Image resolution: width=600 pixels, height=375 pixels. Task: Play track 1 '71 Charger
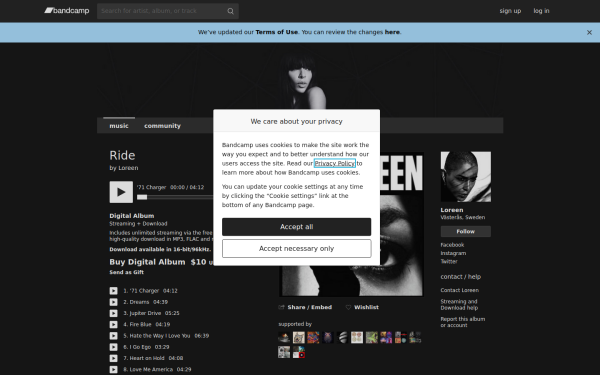(x=114, y=291)
